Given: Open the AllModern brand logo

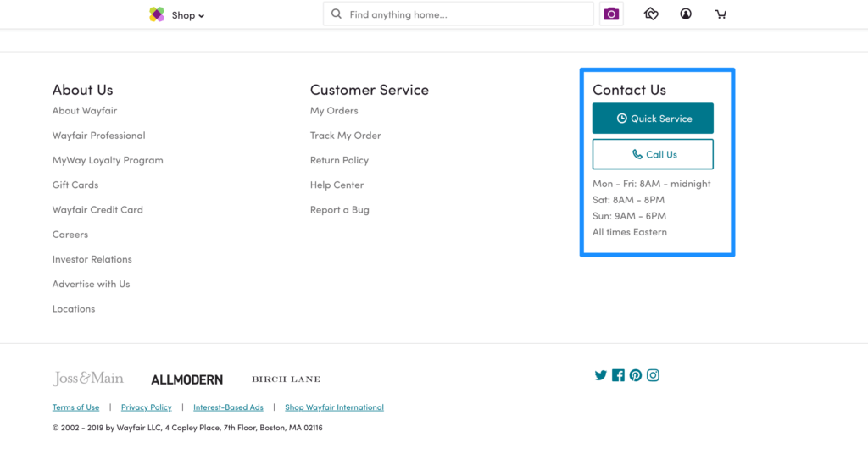Looking at the screenshot, I should point(187,379).
